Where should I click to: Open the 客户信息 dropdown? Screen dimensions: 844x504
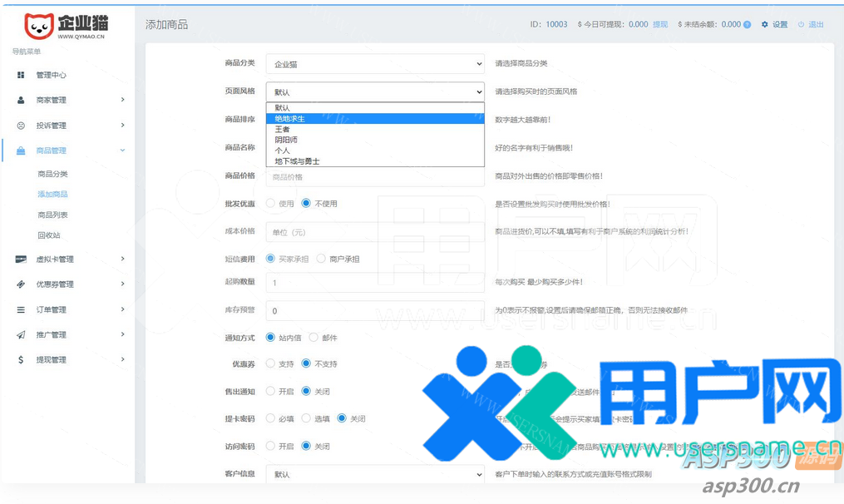(375, 474)
